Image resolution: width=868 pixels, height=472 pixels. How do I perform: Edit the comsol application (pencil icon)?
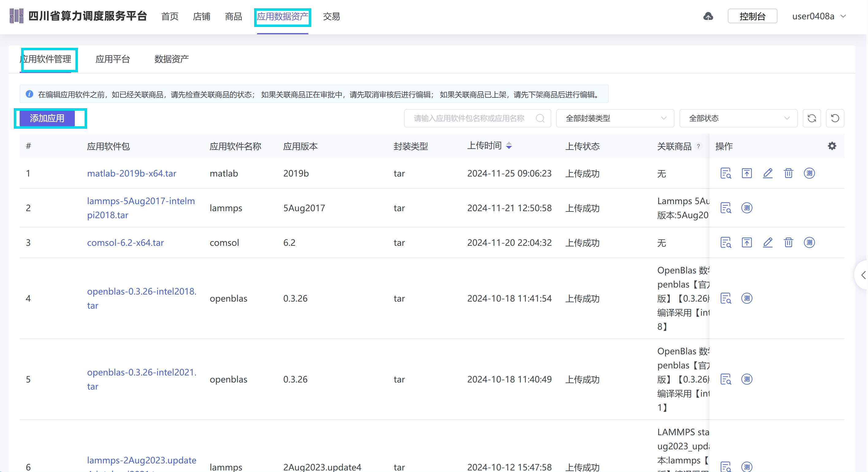(768, 242)
